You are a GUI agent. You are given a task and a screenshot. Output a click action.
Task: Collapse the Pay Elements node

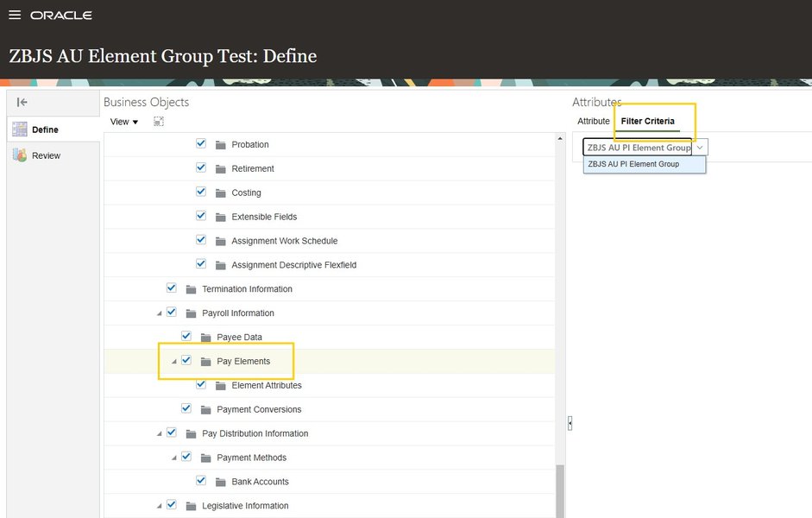coord(173,362)
